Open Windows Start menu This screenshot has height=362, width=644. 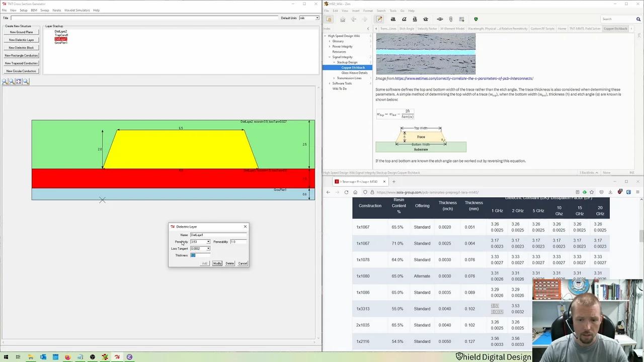5,357
